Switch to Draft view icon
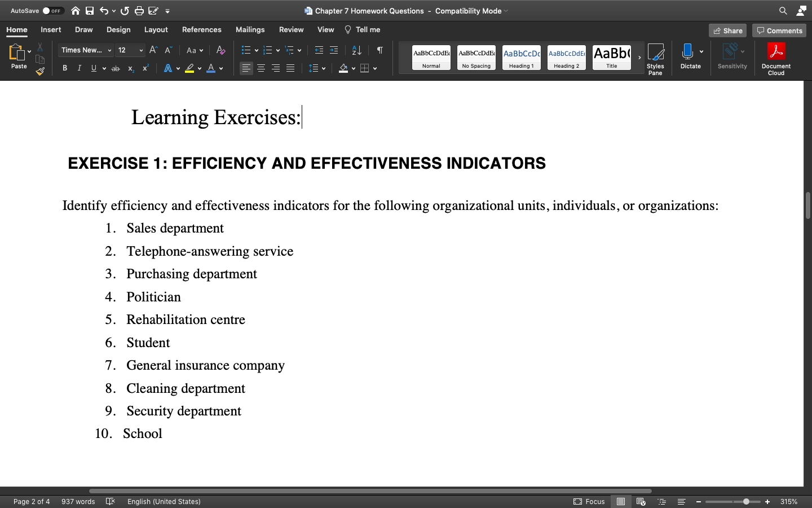 [x=681, y=501]
